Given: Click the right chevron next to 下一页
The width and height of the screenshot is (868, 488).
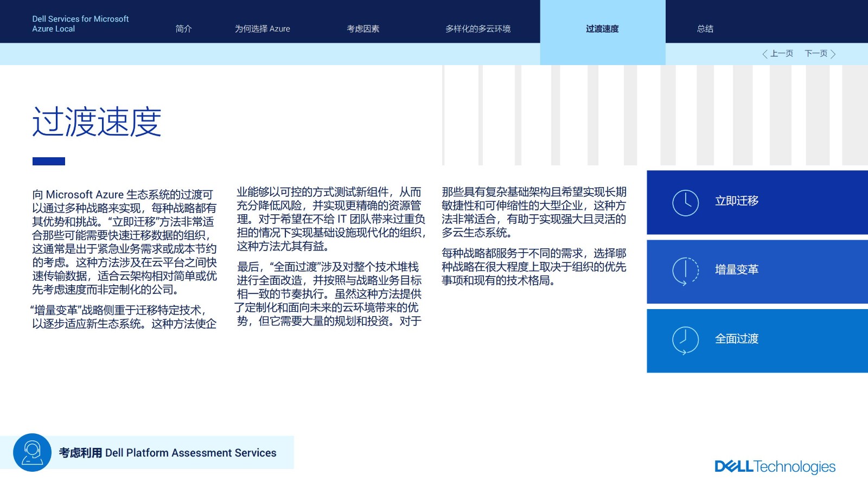Looking at the screenshot, I should (833, 54).
